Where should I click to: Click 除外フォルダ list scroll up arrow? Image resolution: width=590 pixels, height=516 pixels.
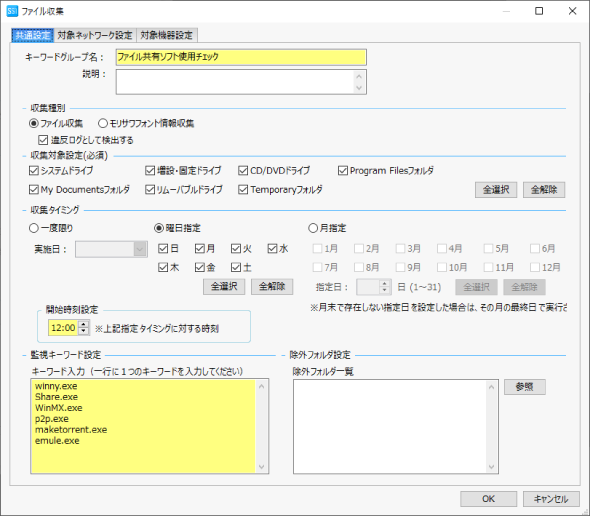pyautogui.click(x=491, y=387)
